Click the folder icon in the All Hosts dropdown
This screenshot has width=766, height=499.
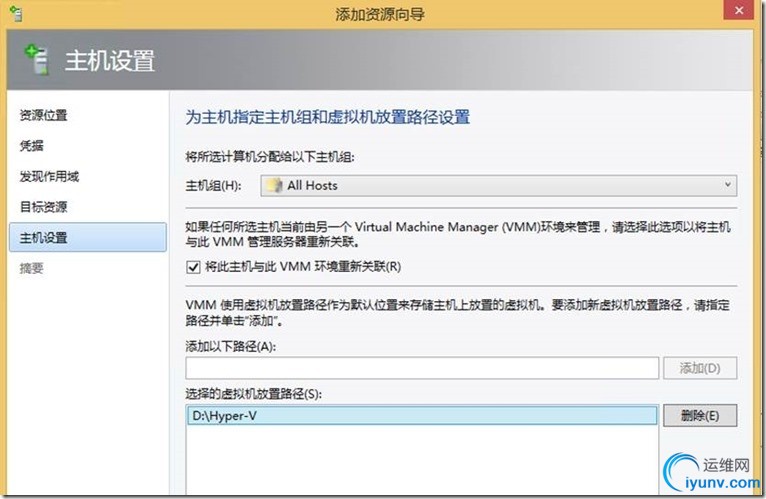(x=275, y=186)
